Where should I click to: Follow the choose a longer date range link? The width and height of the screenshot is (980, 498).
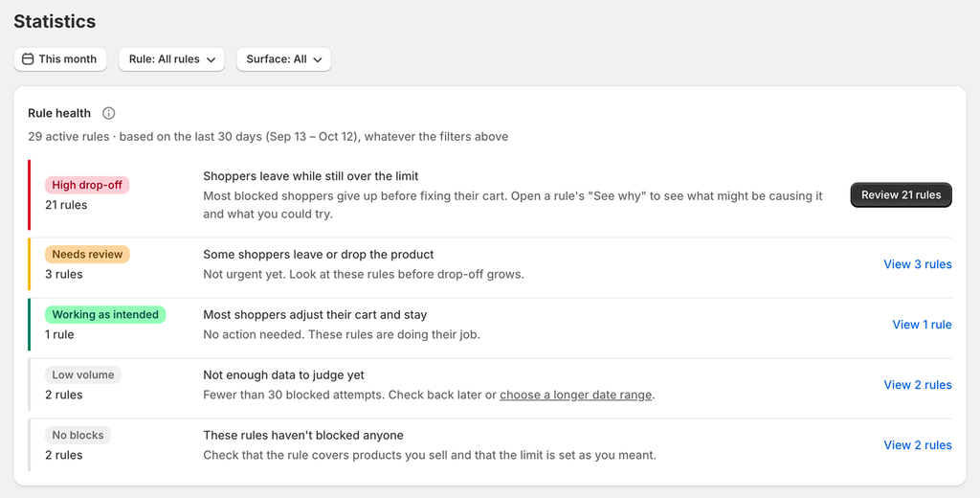pyautogui.click(x=575, y=395)
